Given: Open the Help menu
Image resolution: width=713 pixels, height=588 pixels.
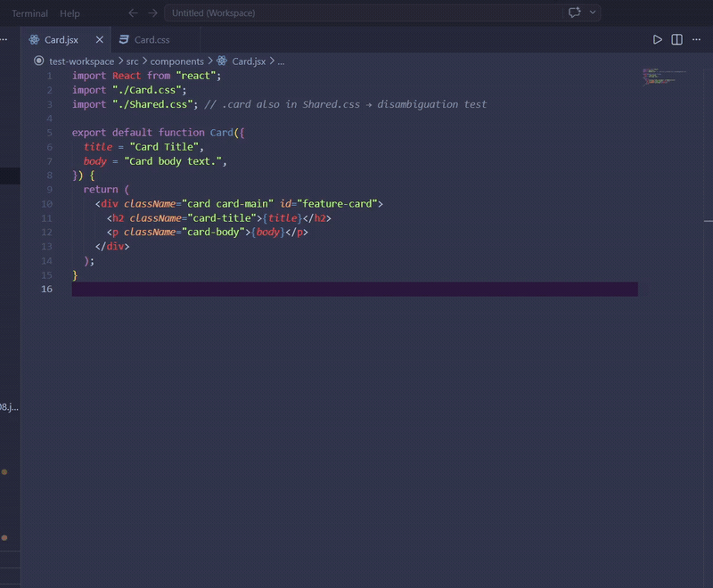Looking at the screenshot, I should pyautogui.click(x=70, y=13).
